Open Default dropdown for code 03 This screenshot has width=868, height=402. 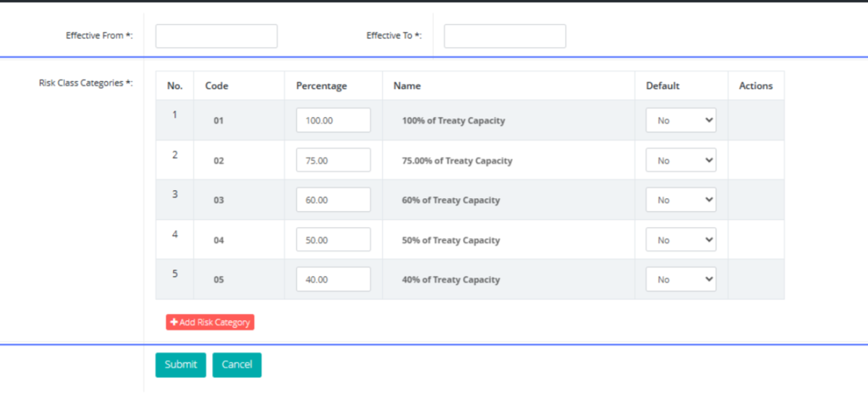(x=680, y=200)
